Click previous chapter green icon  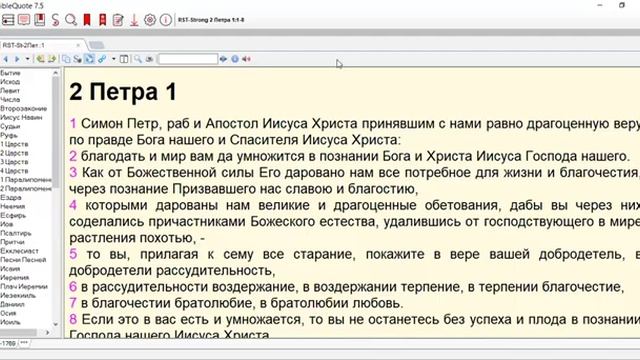point(40,59)
